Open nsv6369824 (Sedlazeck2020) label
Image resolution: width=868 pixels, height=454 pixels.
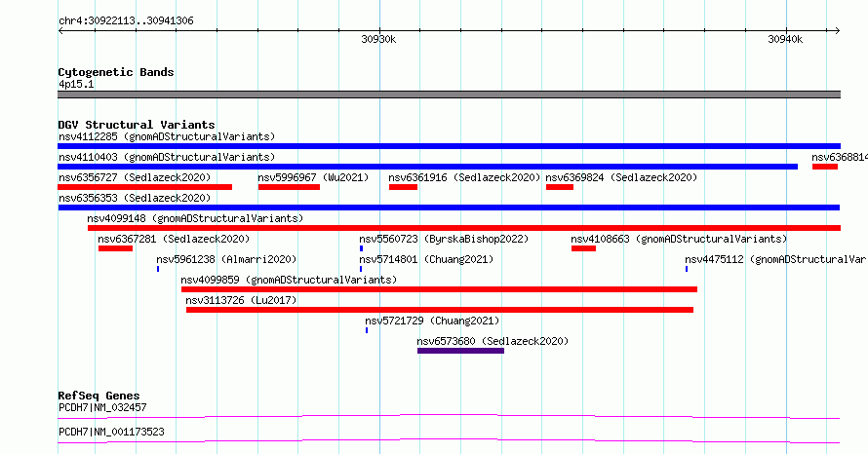621,177
